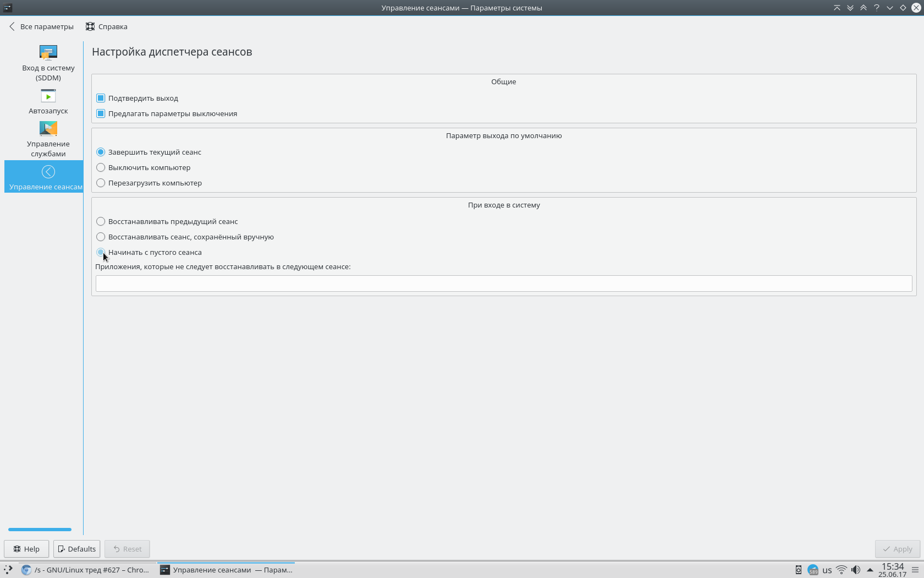Click the keep-below title bar button
The image size is (924, 578).
pos(850,8)
